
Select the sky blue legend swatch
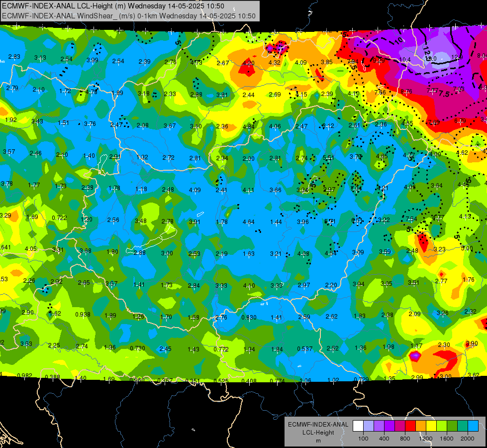(473, 426)
